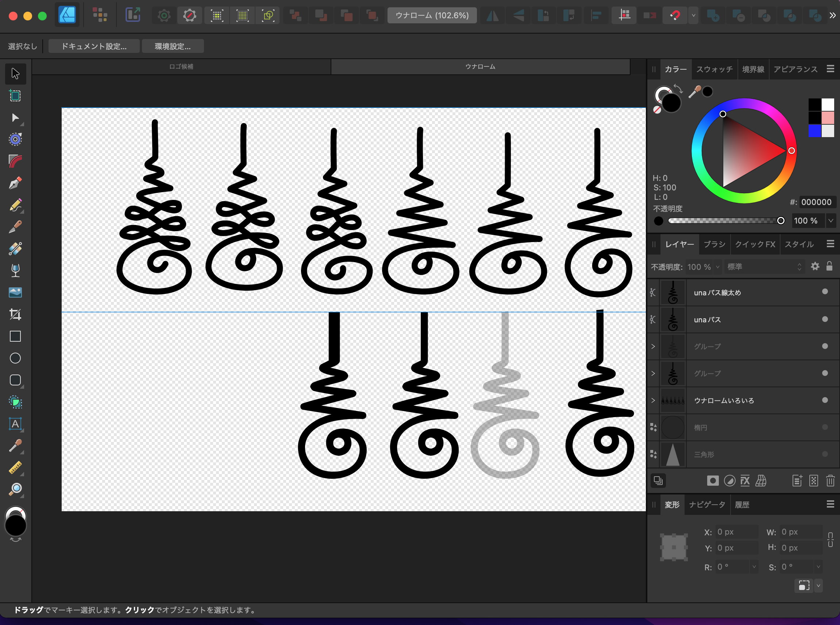Viewport: 840px width, 625px height.
Task: Select the Corner tool
Action: [x=15, y=162]
